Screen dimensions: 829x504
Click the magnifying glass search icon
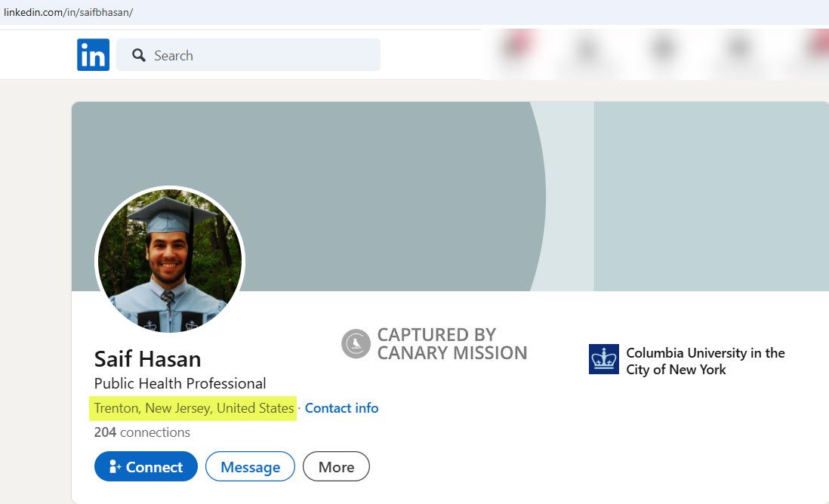coord(139,55)
